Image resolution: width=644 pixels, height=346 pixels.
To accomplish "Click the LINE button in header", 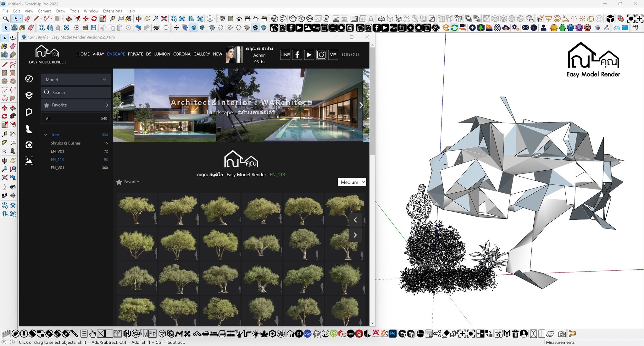I will [285, 55].
